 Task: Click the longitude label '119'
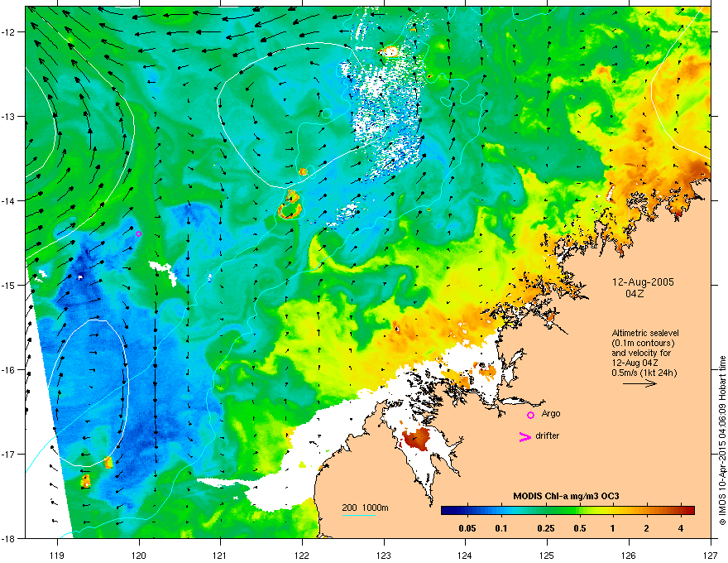coord(57,555)
